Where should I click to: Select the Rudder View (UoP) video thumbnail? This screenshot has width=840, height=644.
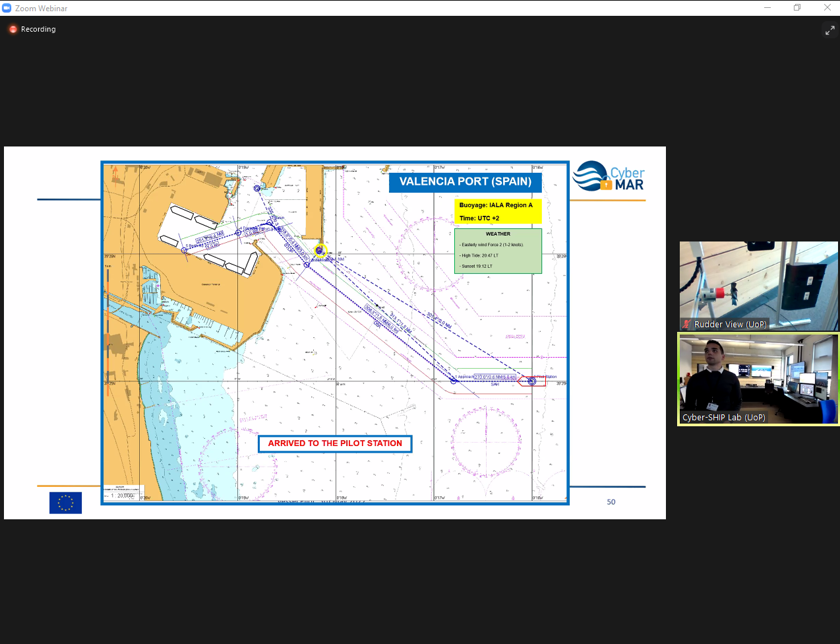tap(758, 285)
